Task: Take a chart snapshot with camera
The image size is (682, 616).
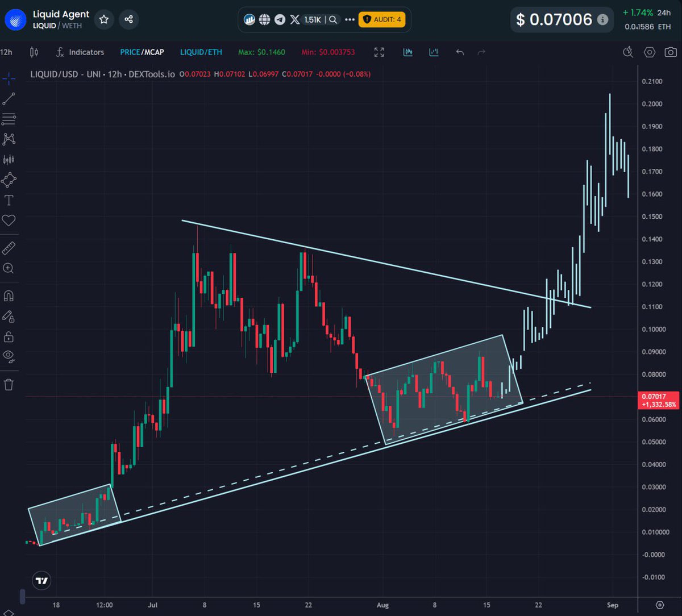Action: point(671,52)
